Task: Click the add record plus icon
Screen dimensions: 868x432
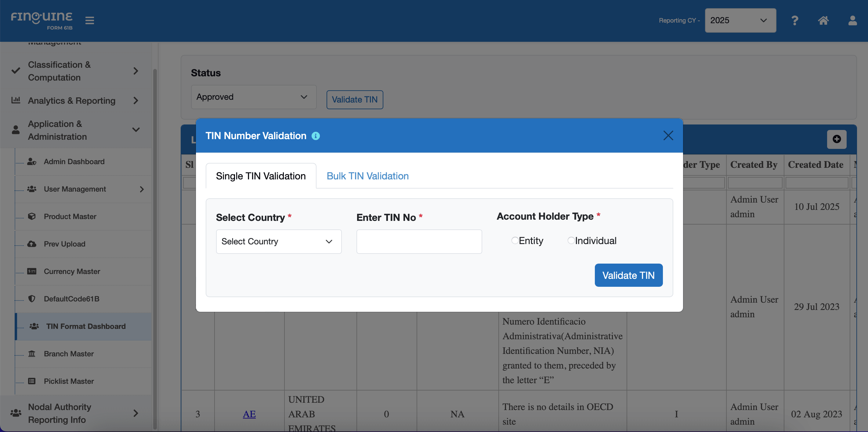Action: pyautogui.click(x=837, y=139)
